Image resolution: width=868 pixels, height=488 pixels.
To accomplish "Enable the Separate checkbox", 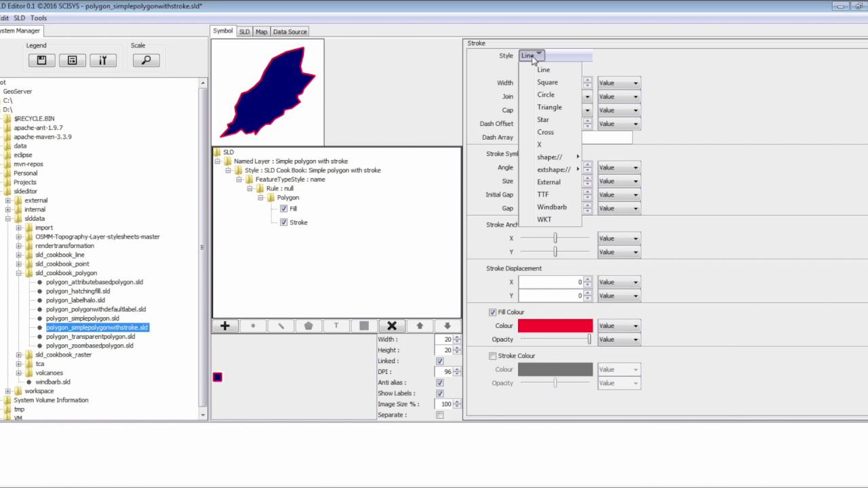I will (440, 415).
